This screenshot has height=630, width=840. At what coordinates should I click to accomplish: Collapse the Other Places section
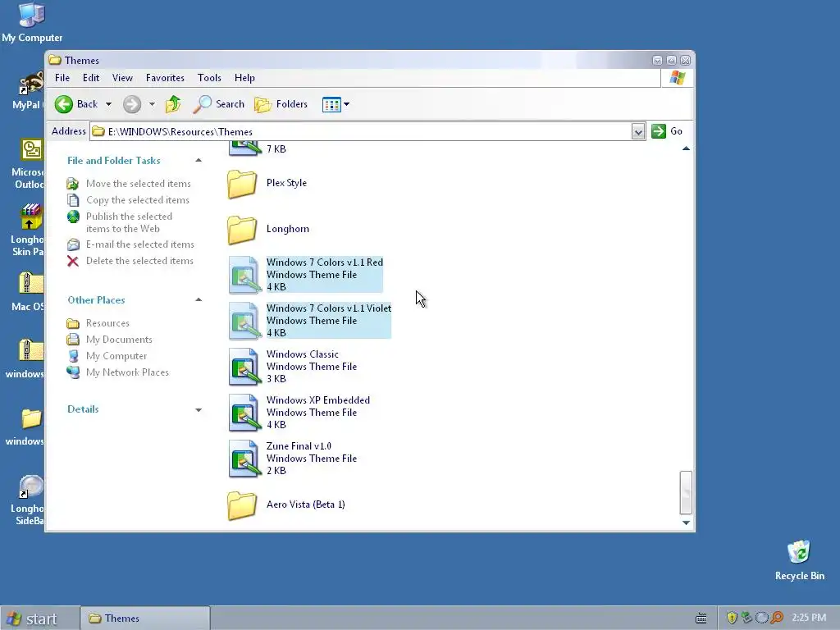pyautogui.click(x=199, y=299)
